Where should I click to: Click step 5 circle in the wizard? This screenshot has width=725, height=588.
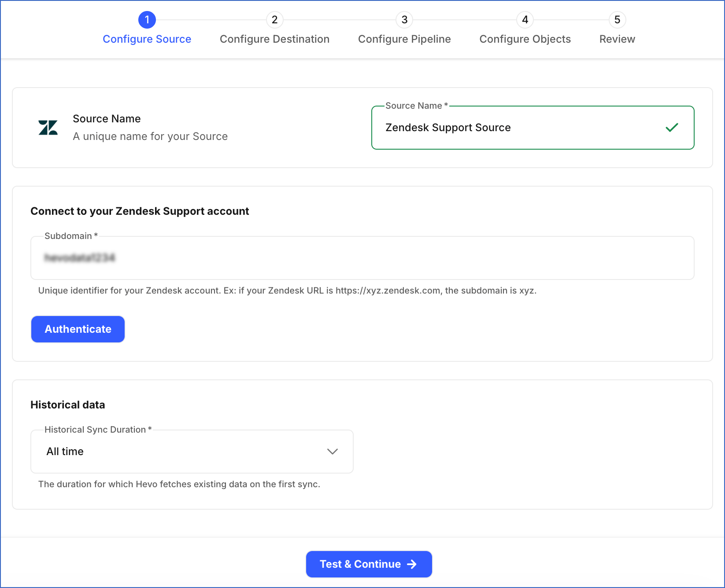617,20
